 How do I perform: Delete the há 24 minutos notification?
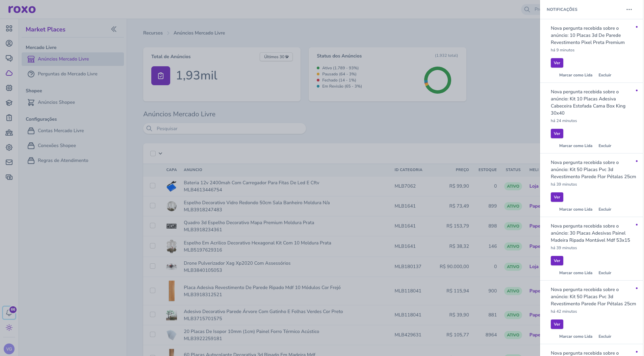(x=604, y=146)
